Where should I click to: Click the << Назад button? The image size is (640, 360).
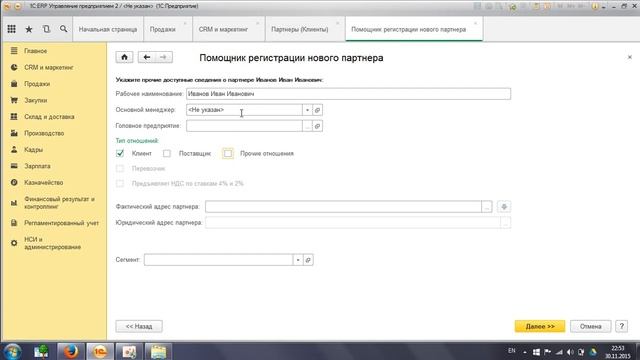[139, 326]
